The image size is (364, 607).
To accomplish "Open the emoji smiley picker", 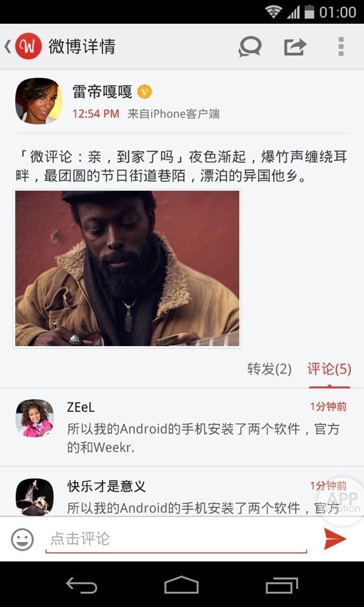I will tap(22, 539).
